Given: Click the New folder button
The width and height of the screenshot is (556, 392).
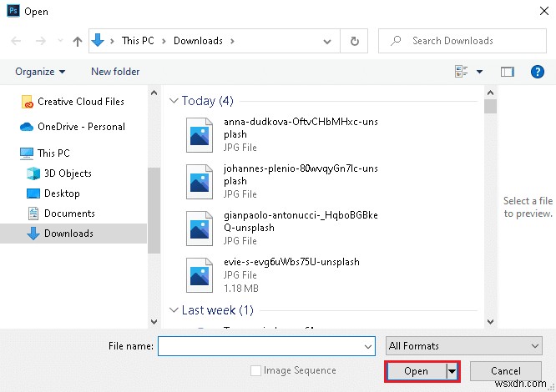Looking at the screenshot, I should point(115,72).
